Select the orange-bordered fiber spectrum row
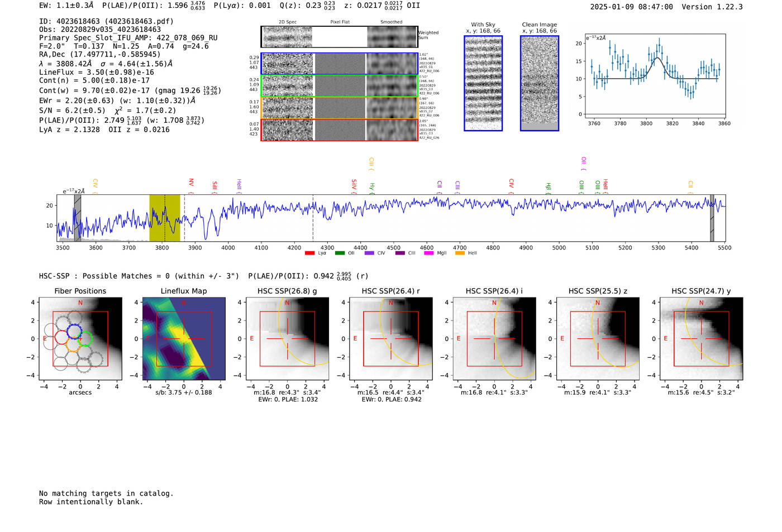Image resolution: width=782 pixels, height=532 pixels. [x=339, y=108]
